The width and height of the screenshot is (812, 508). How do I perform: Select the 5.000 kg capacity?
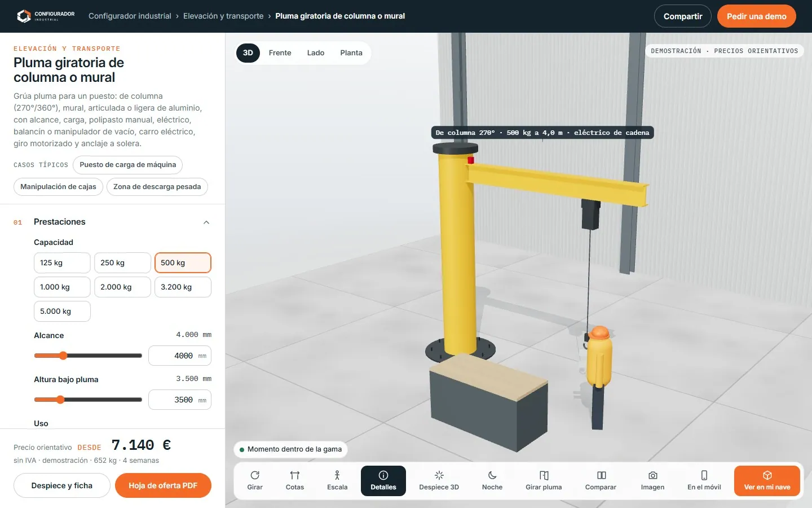[62, 312]
